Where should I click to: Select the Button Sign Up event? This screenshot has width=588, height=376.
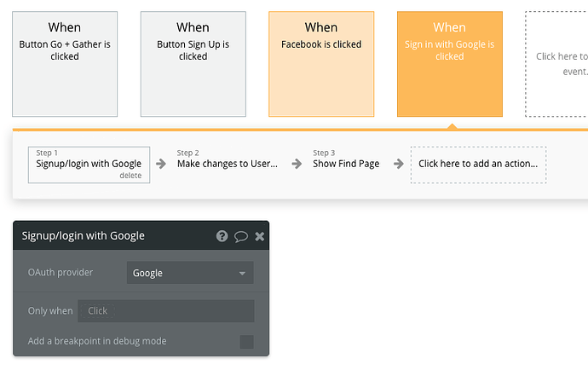point(193,64)
